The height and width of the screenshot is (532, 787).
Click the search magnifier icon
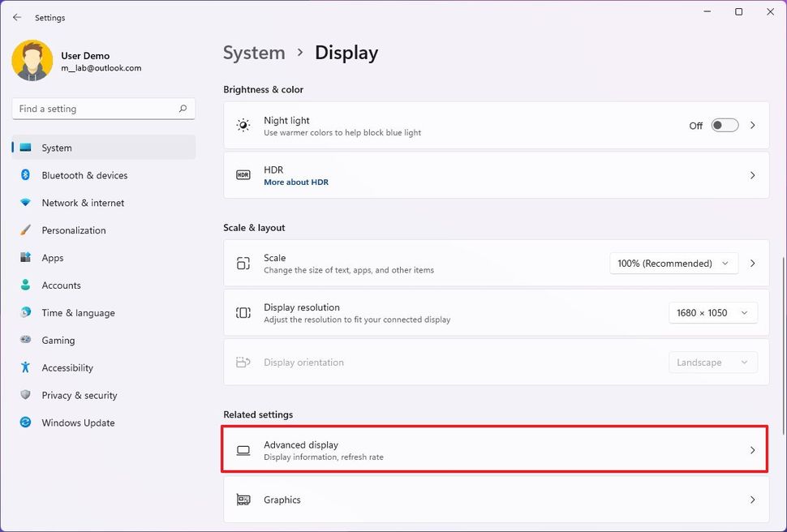(183, 109)
